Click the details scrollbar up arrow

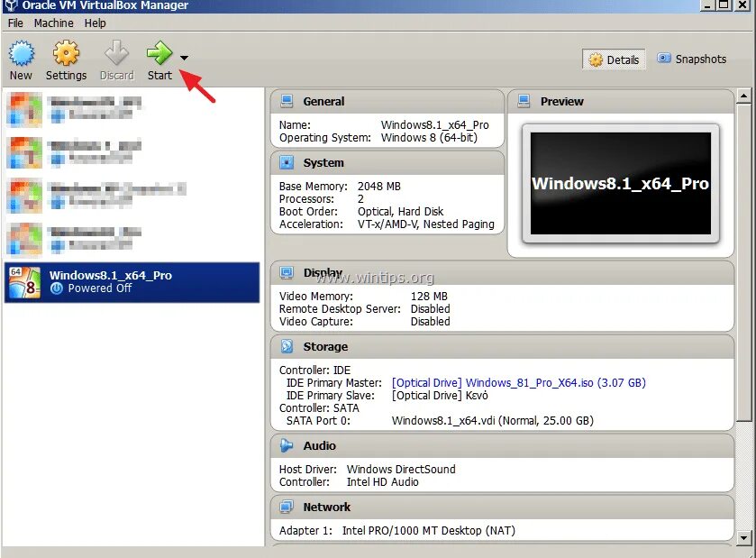pyautogui.click(x=744, y=96)
